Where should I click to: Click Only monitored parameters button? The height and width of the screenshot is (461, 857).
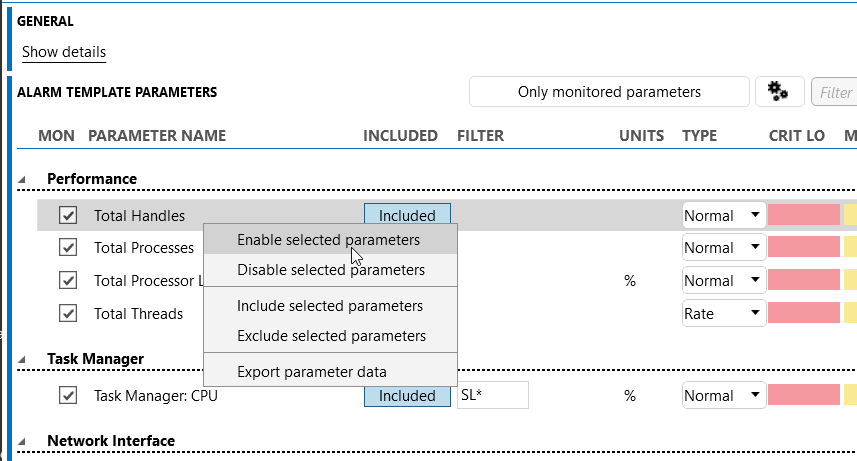click(x=609, y=92)
